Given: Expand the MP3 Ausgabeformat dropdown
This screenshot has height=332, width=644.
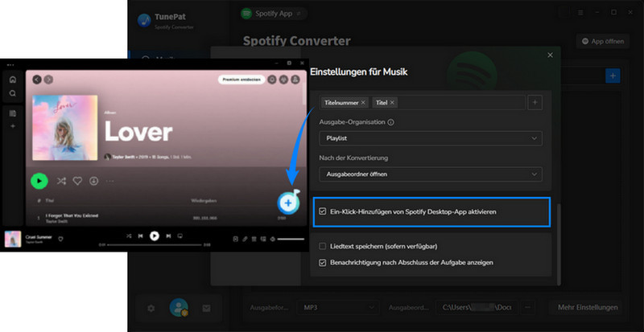Looking at the screenshot, I should coord(338,307).
